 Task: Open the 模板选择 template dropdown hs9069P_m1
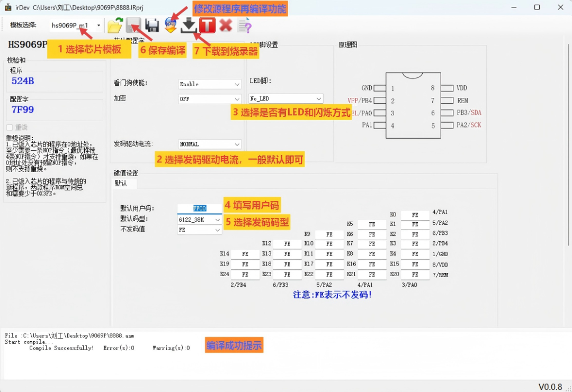(x=76, y=25)
